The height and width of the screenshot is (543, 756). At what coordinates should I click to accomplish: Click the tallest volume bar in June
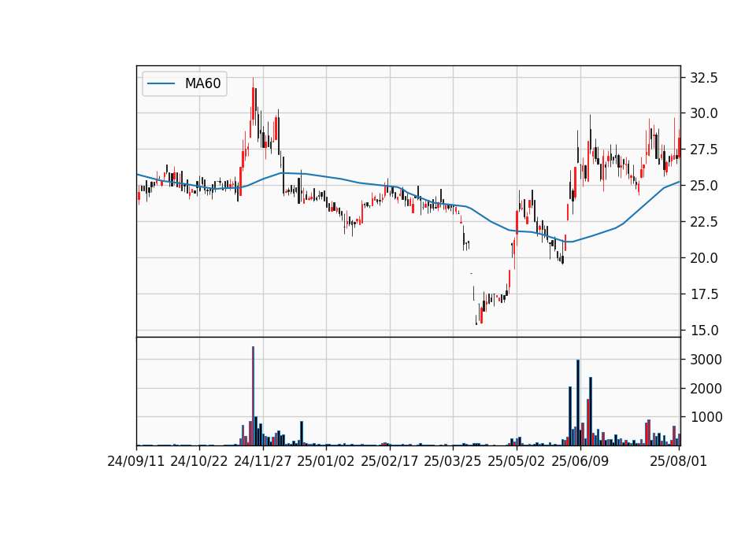point(578,403)
